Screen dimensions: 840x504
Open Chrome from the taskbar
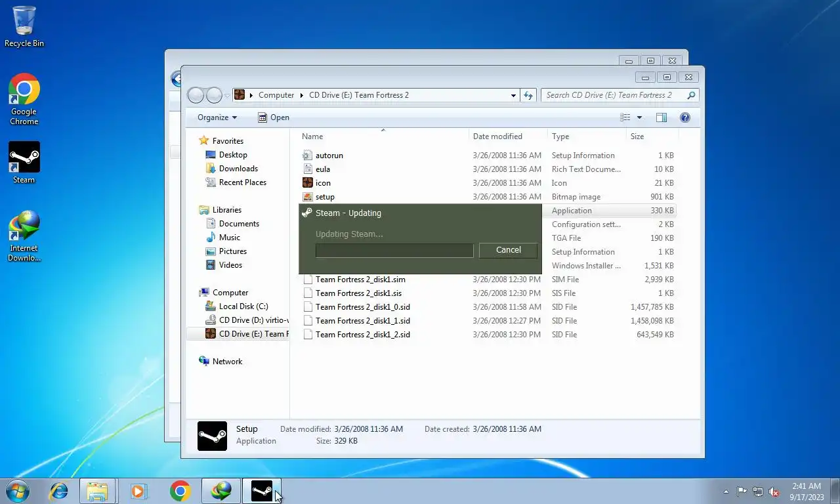tap(180, 491)
